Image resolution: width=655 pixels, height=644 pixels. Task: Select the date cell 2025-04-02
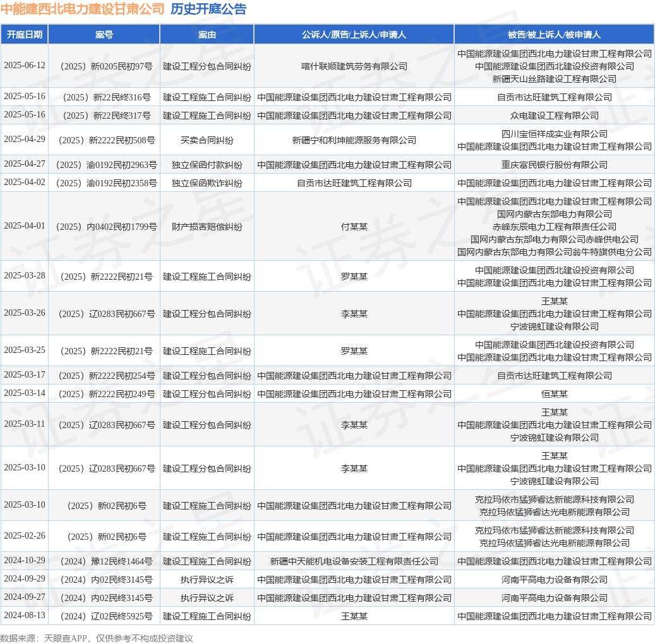coord(25,182)
